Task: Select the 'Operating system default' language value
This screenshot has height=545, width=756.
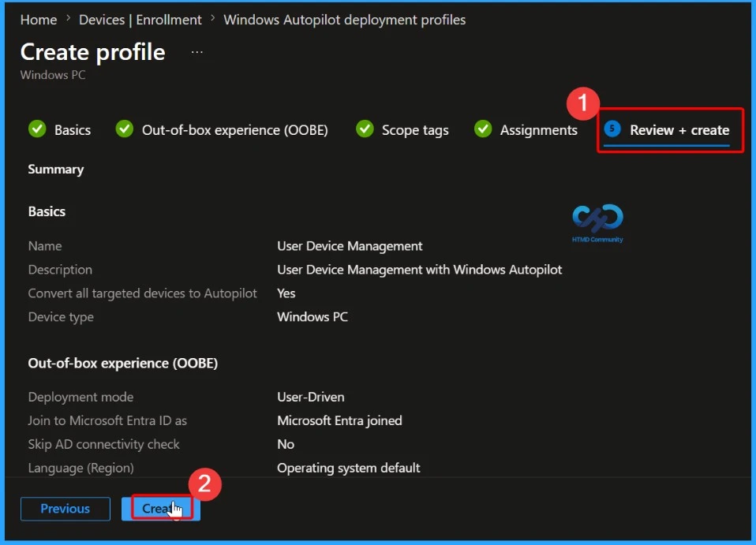Action: coord(349,468)
